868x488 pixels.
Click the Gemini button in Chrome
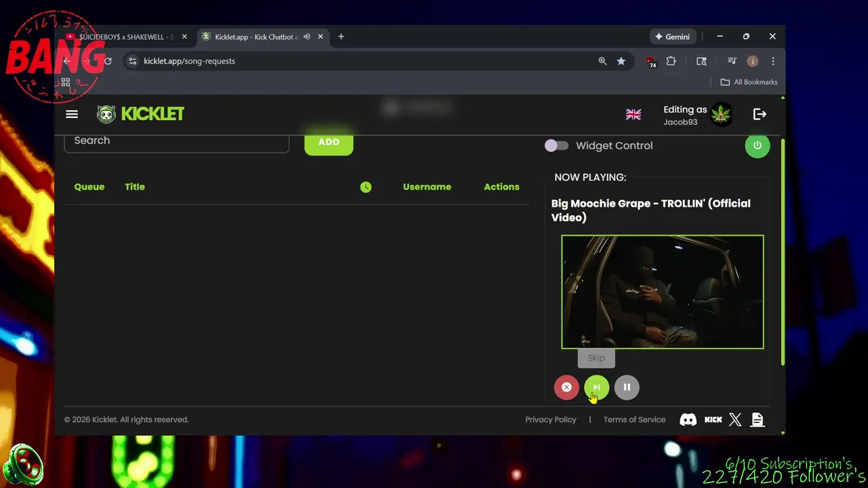click(672, 37)
